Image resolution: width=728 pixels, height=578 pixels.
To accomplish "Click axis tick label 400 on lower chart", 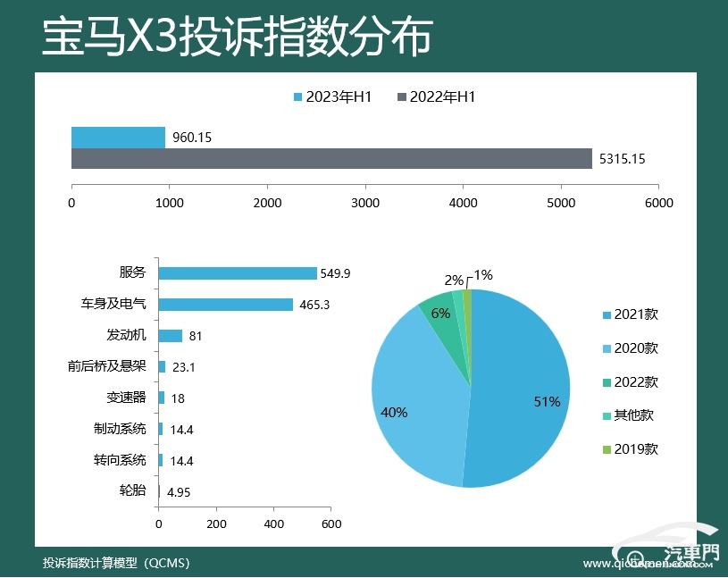I will [274, 524].
